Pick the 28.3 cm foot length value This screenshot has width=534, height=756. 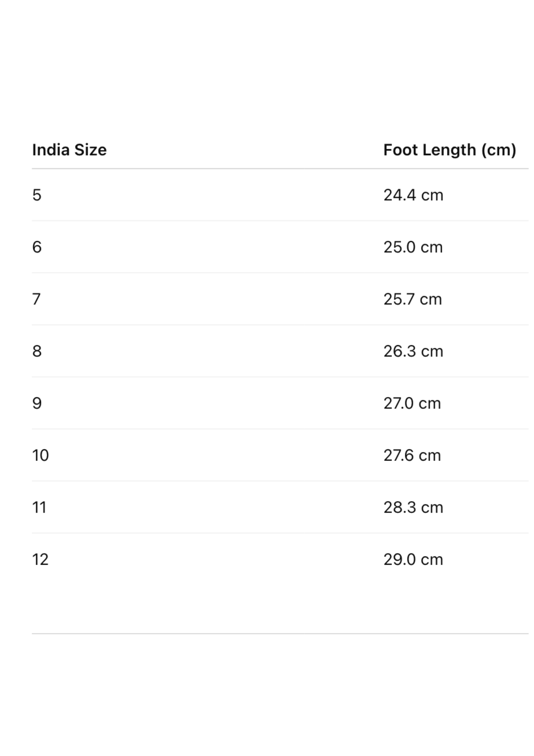point(413,507)
